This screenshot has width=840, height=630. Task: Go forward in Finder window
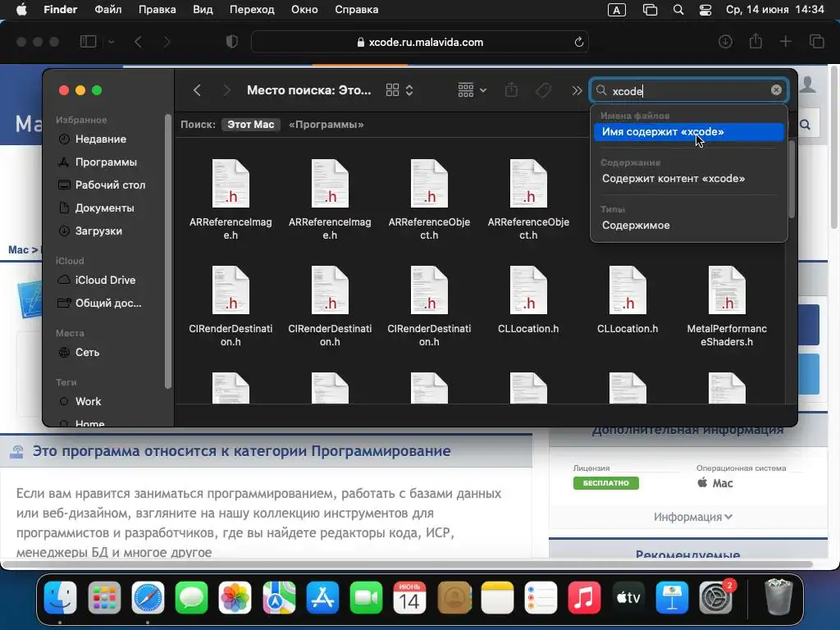pyautogui.click(x=226, y=90)
